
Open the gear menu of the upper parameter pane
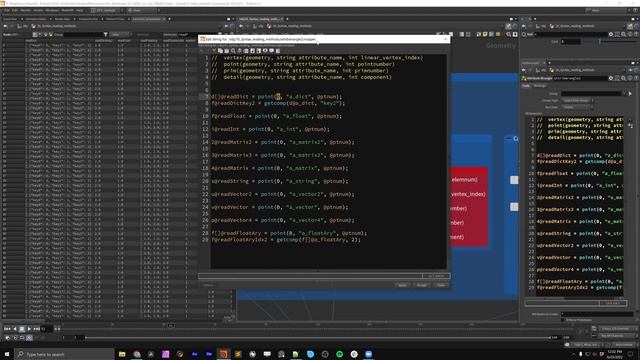611,35
